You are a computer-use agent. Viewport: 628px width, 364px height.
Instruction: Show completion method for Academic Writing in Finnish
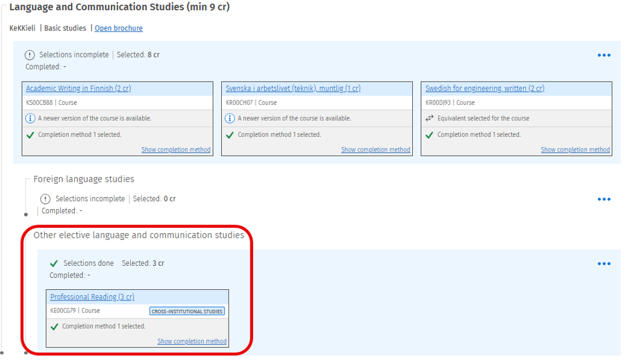tap(176, 150)
